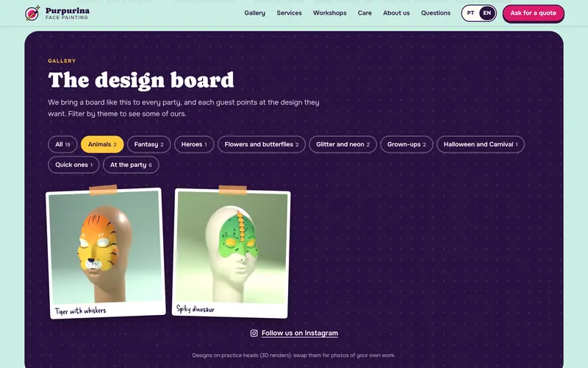
Task: Click the Instagram icon beside Follow us
Action: coord(254,333)
